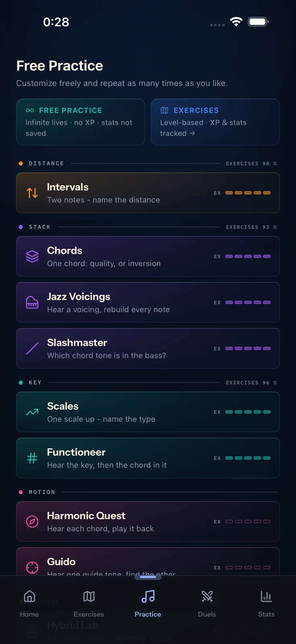Tap the Slashmaster slash icon
This screenshot has width=296, height=644.
click(32, 348)
